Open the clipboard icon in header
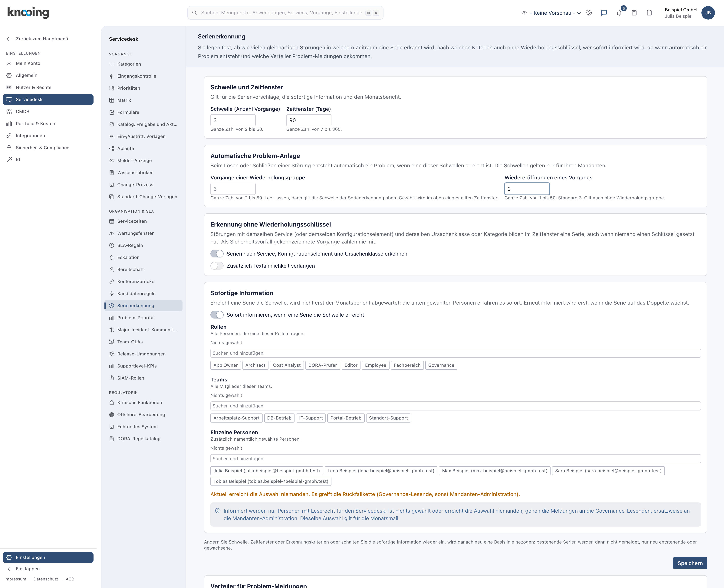Viewport: 724px width, 588px height. click(649, 13)
